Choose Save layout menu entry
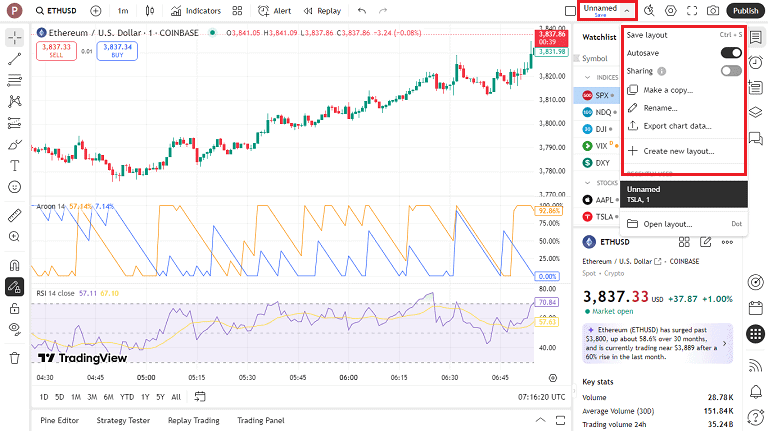The image size is (768, 431). (x=684, y=35)
